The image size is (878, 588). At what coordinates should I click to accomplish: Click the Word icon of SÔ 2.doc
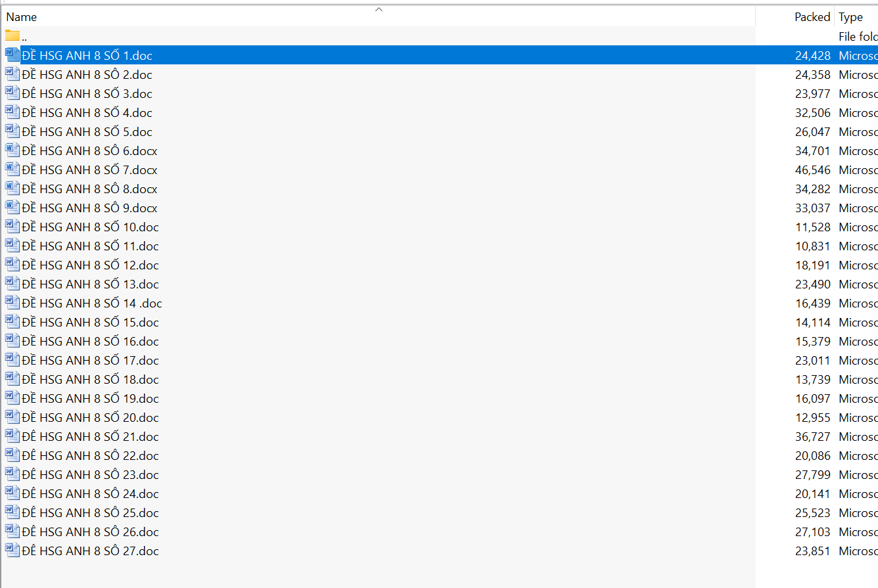[x=12, y=74]
